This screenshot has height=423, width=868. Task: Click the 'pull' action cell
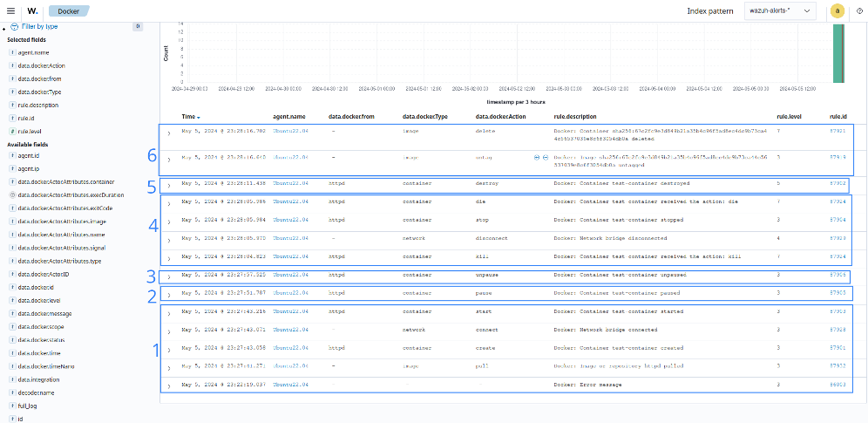[x=482, y=366]
